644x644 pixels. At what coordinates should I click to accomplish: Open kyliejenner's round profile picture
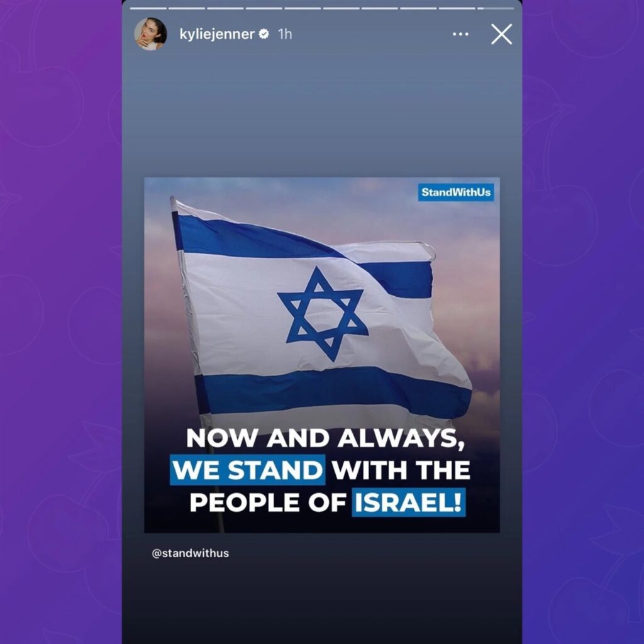[150, 34]
